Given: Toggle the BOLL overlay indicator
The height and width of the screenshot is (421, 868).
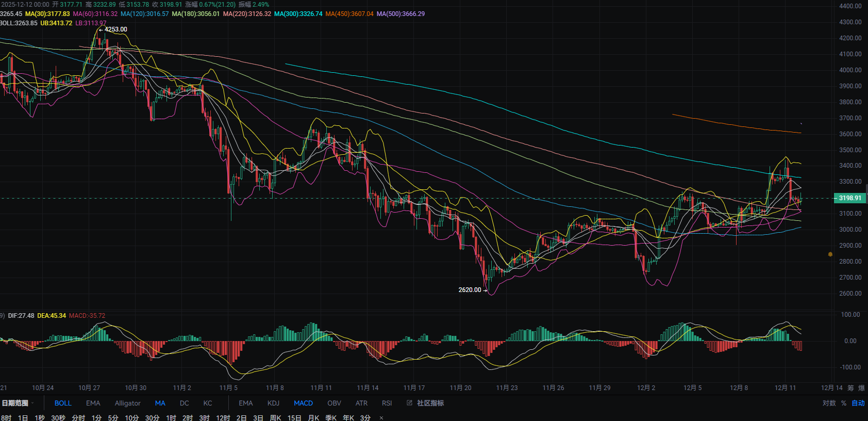Looking at the screenshot, I should point(63,403).
